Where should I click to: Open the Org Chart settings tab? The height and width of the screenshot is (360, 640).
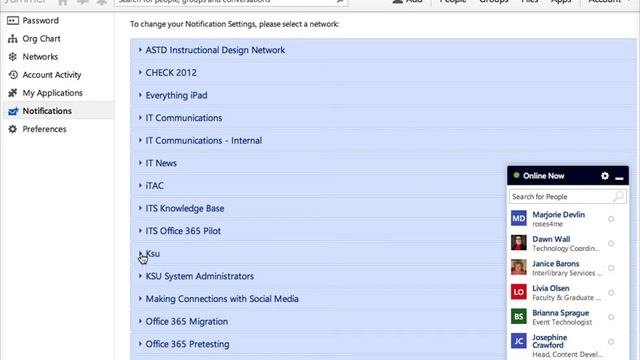(x=59, y=39)
